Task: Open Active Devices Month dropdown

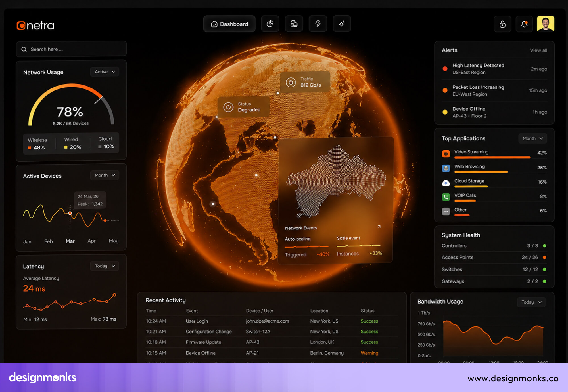Action: [105, 175]
